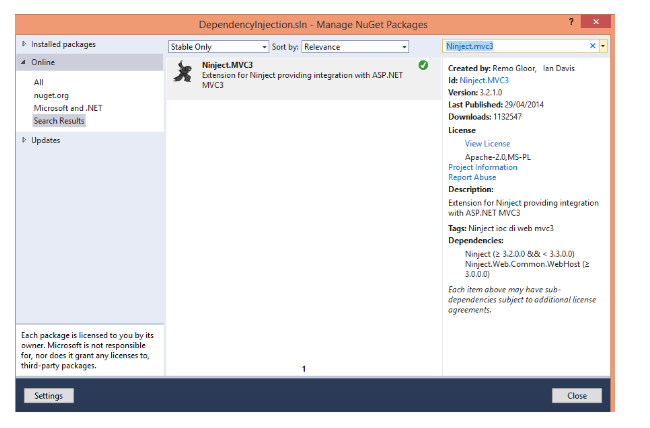Open the help question mark icon
The width and height of the screenshot is (650, 428).
click(571, 22)
